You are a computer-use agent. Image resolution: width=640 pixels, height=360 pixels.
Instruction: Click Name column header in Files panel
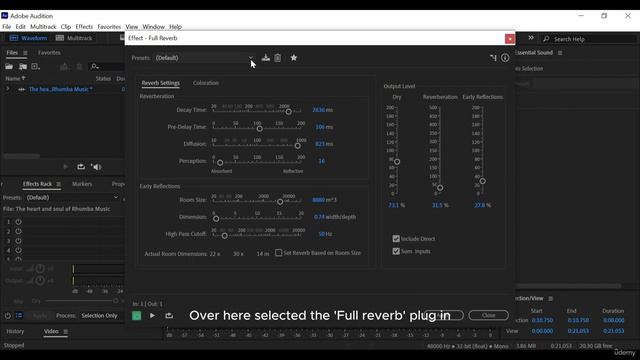point(15,78)
